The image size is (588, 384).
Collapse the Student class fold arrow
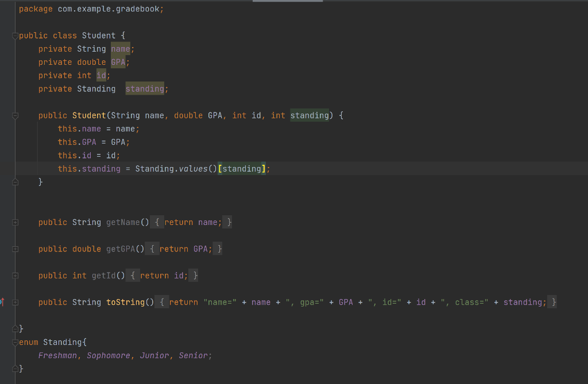click(15, 35)
